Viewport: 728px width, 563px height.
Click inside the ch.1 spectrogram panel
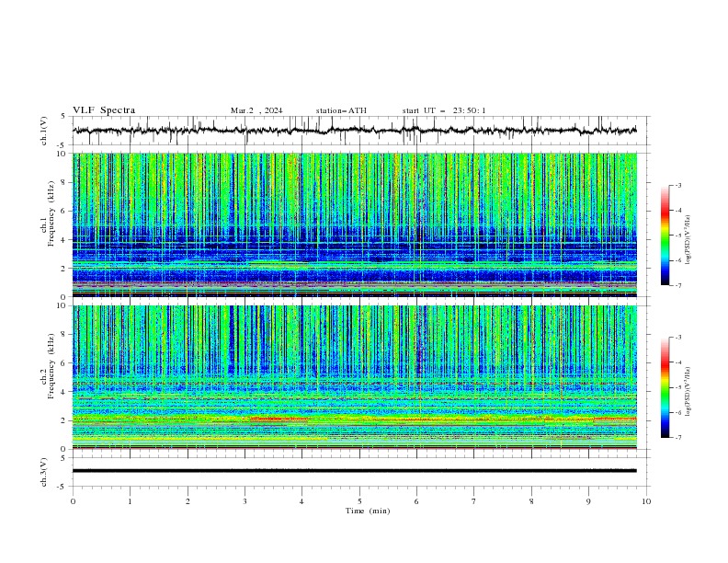[355, 224]
